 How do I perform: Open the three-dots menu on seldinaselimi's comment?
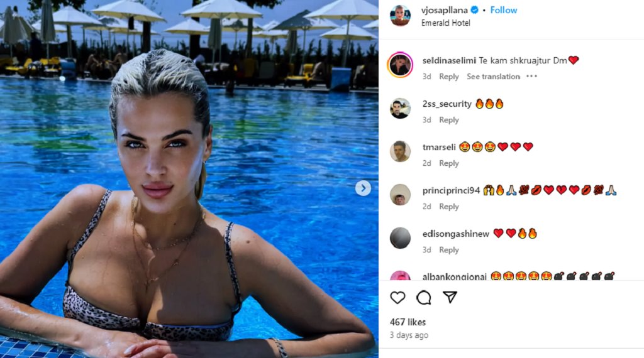pyautogui.click(x=531, y=76)
